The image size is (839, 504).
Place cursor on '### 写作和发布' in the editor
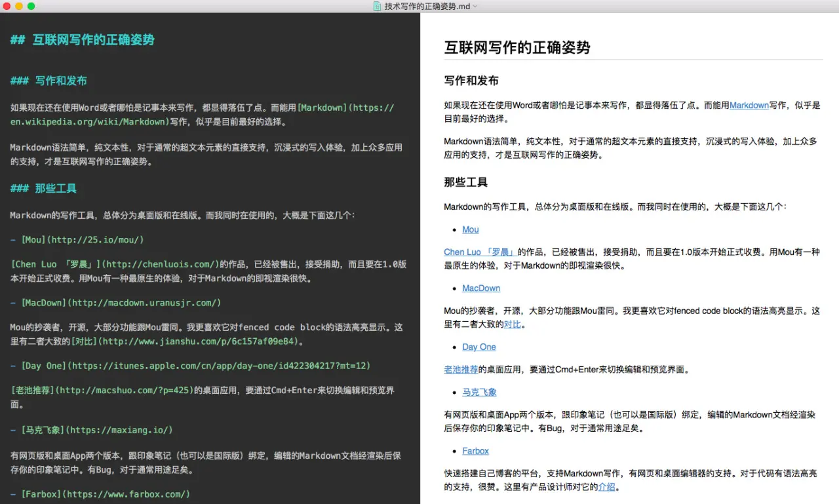click(x=49, y=81)
